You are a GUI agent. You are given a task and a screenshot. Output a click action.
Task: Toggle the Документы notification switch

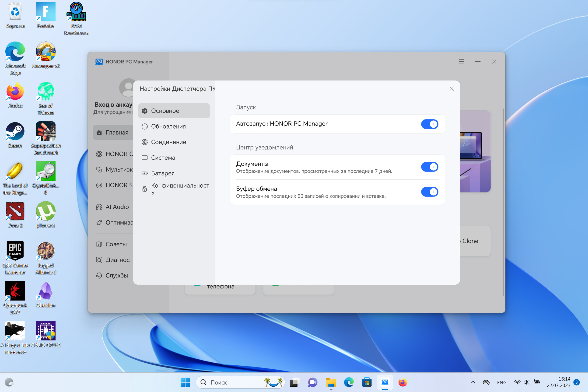tap(429, 167)
